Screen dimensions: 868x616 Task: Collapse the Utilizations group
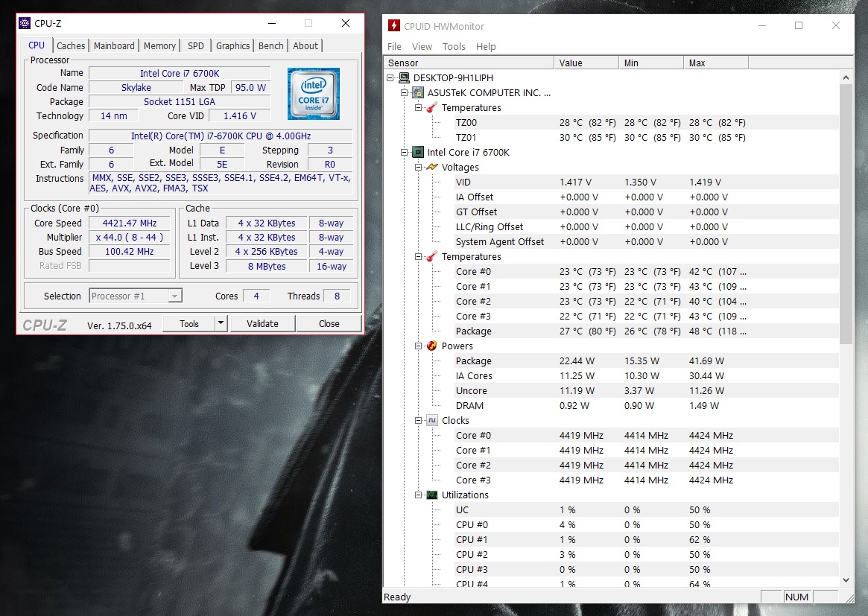[x=419, y=495]
